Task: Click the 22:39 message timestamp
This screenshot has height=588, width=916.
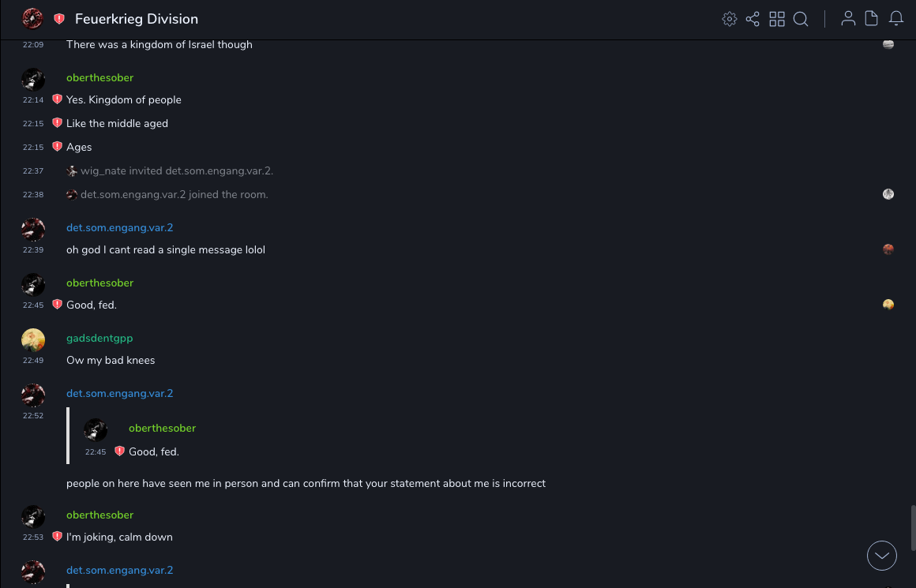Action: (33, 250)
